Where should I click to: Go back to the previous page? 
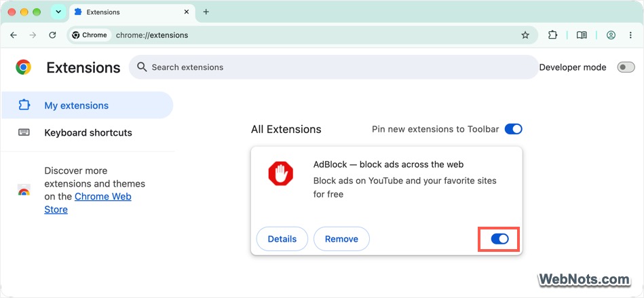pyautogui.click(x=14, y=35)
